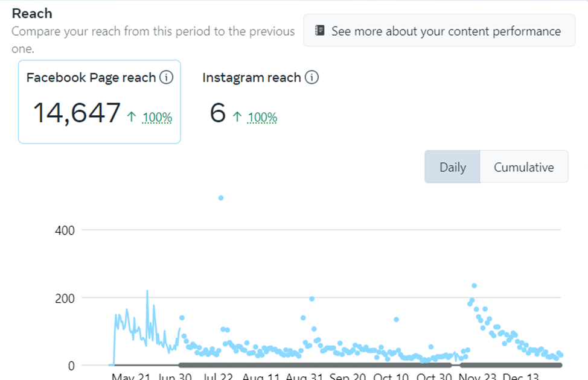This screenshot has height=380, width=588.
Task: Open the 100% change link under Facebook reach
Action: click(158, 118)
